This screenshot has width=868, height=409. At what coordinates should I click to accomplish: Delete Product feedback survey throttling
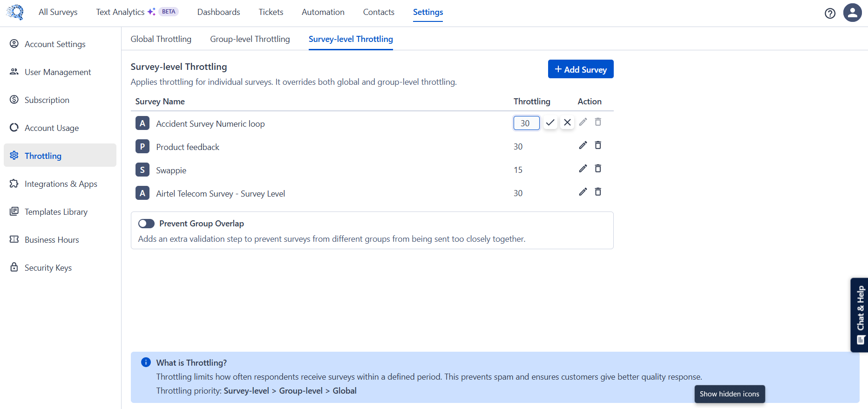coord(598,145)
